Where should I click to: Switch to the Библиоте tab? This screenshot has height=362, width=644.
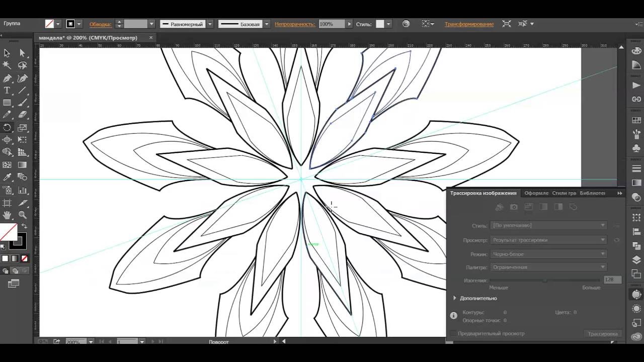click(592, 193)
